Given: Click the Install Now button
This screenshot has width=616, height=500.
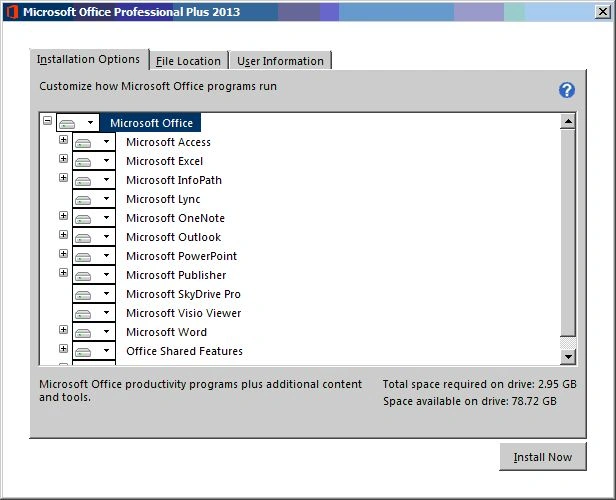Looking at the screenshot, I should pyautogui.click(x=543, y=457).
